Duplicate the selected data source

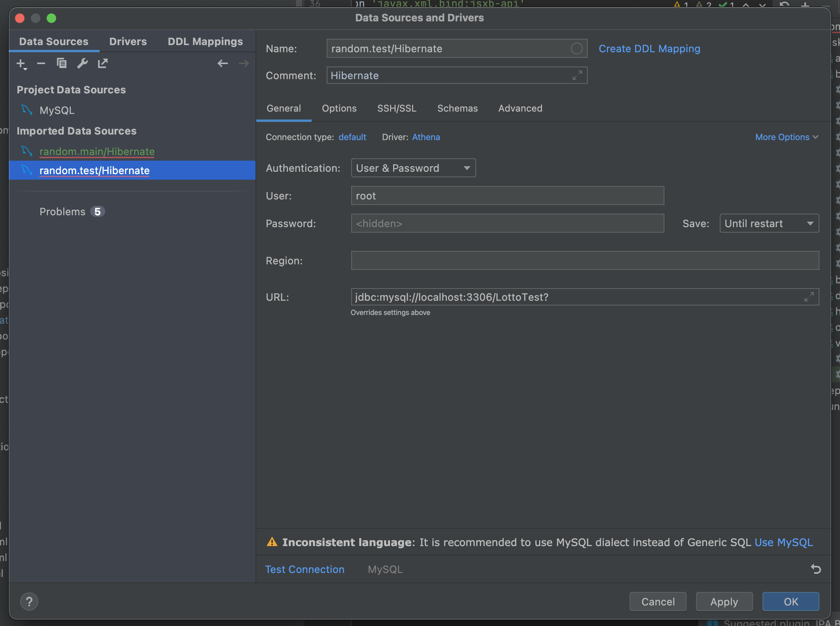coord(62,63)
